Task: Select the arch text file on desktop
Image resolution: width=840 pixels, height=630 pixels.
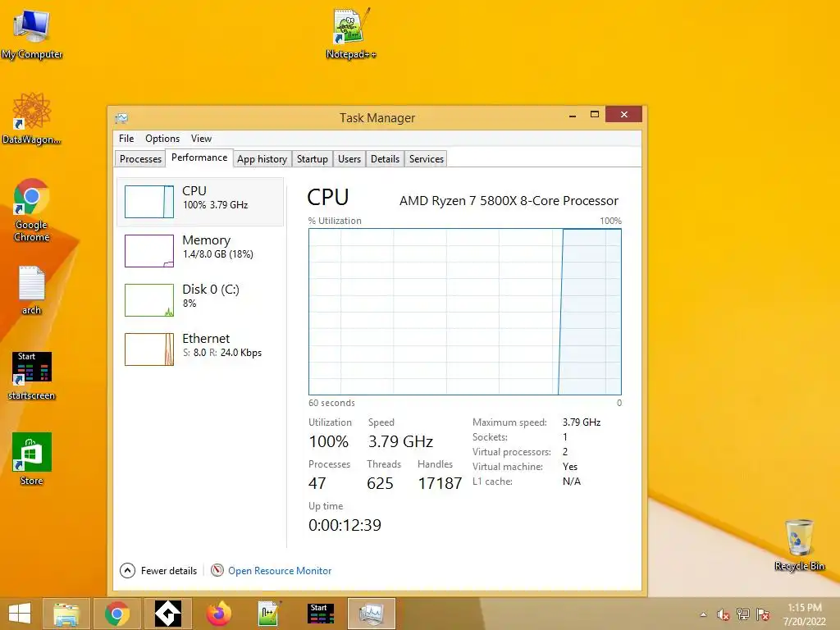Action: pyautogui.click(x=32, y=290)
